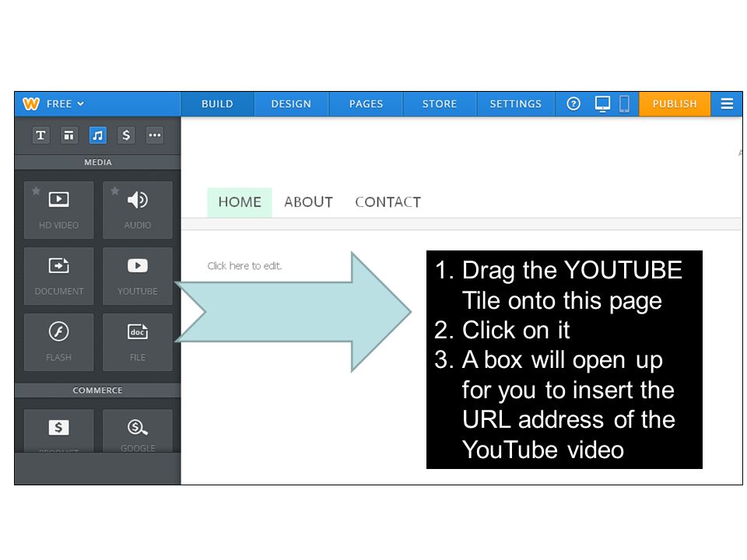Open the FREE plan dropdown
747x560 pixels.
point(65,103)
